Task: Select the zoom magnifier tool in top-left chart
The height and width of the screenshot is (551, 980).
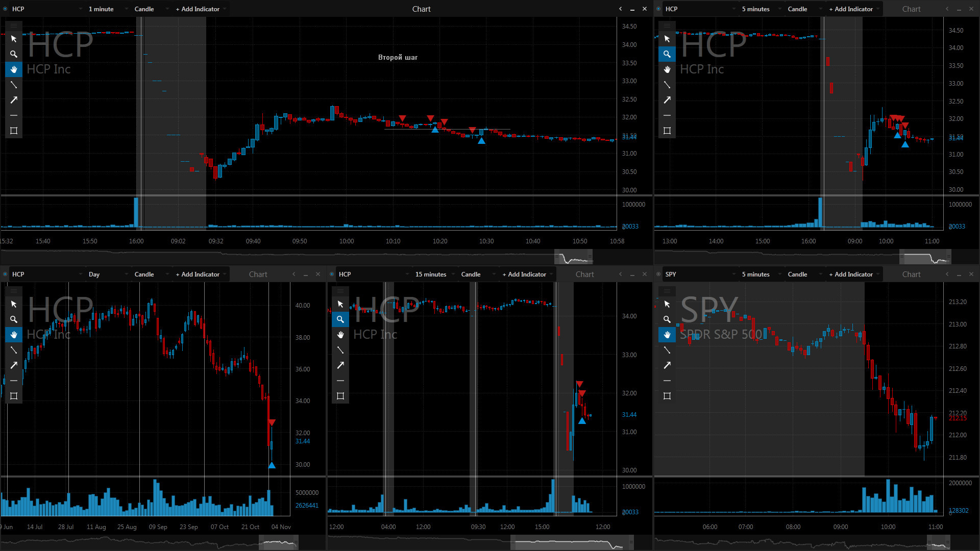Action: click(x=14, y=54)
